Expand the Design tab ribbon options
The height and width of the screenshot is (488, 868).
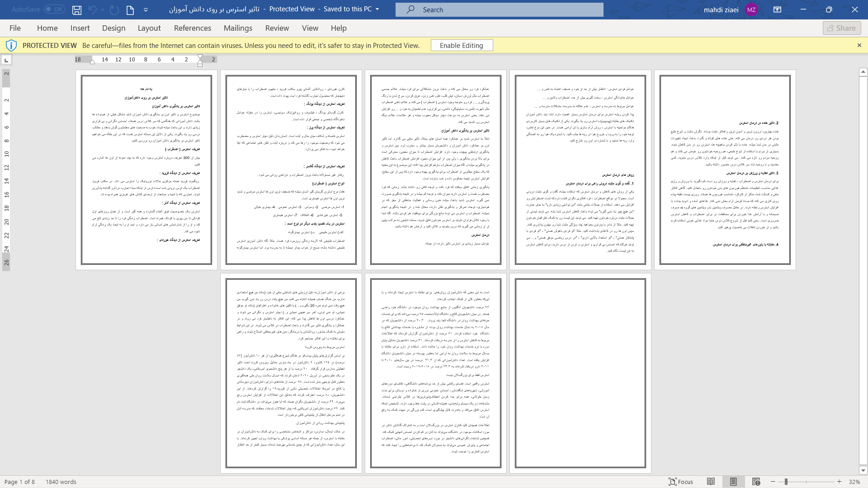(113, 28)
